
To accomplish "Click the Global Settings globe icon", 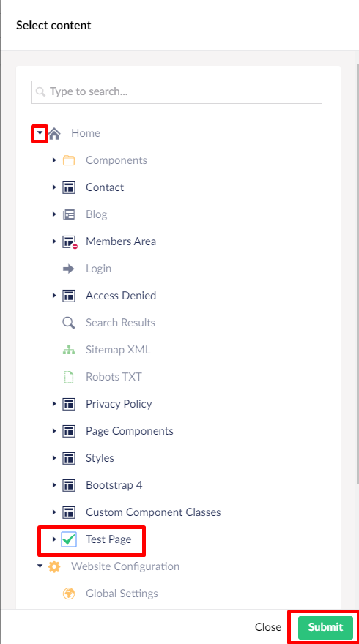I will 69,594.
